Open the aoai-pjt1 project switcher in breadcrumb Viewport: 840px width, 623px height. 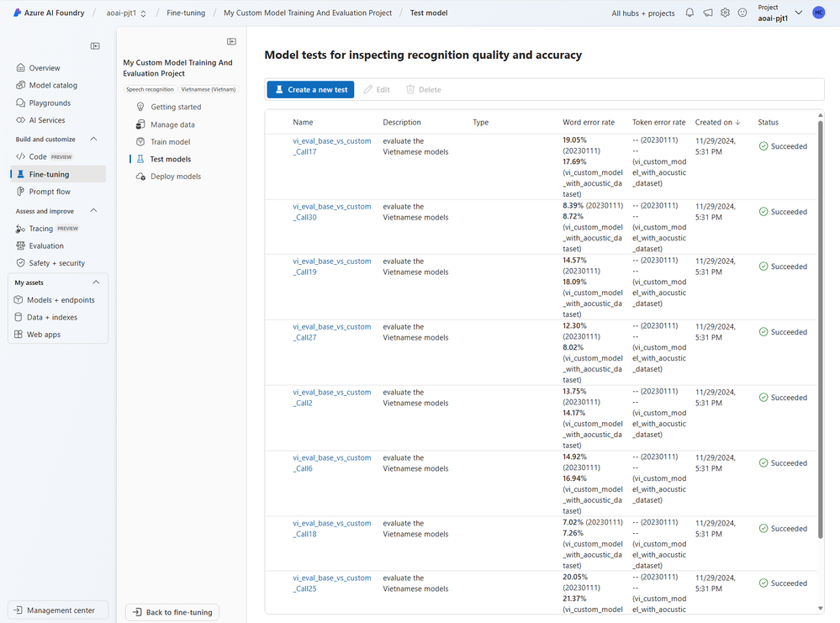[126, 13]
